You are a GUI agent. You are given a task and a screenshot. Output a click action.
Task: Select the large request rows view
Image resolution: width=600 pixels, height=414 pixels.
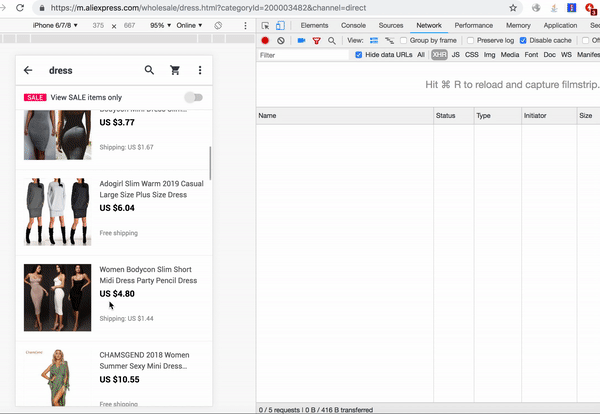point(374,41)
